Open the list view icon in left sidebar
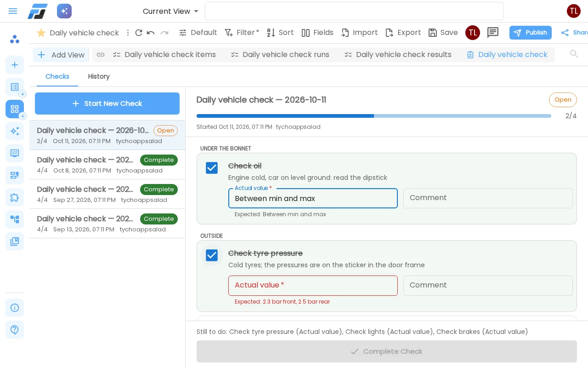The width and height of the screenshot is (588, 368). (x=15, y=87)
